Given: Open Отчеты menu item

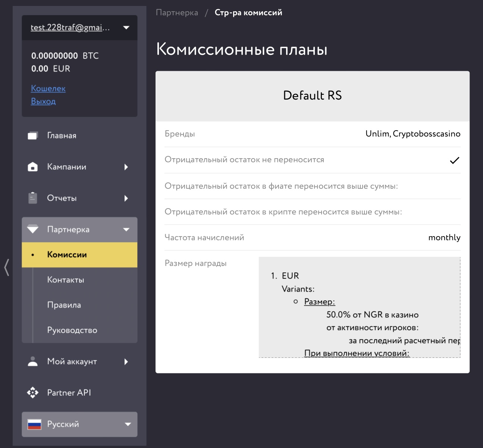Looking at the screenshot, I should 79,198.
